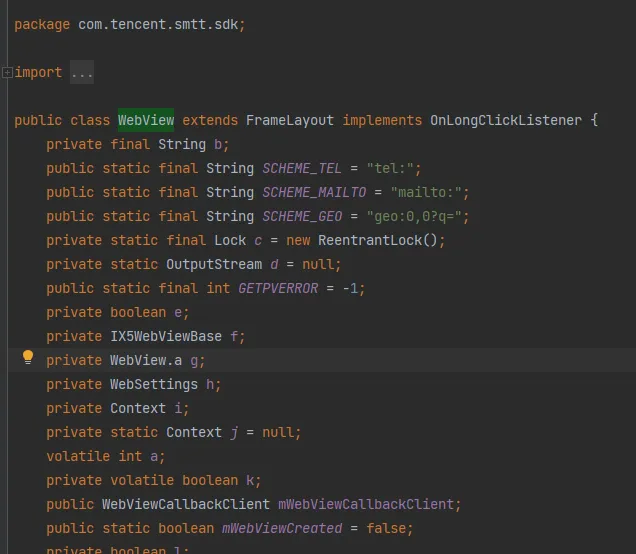This screenshot has height=554, width=636.
Task: Click the "tel:" string literal
Action: coord(390,168)
